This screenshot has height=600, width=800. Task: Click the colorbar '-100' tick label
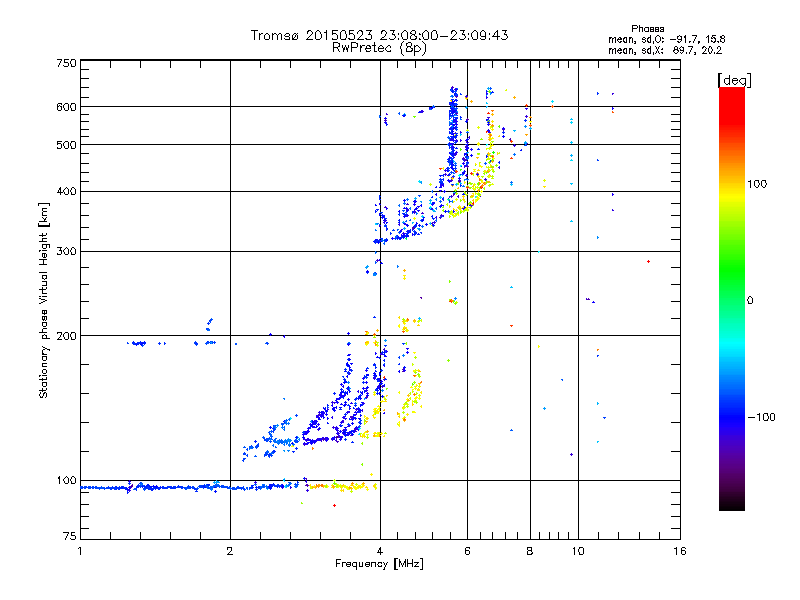[761, 417]
